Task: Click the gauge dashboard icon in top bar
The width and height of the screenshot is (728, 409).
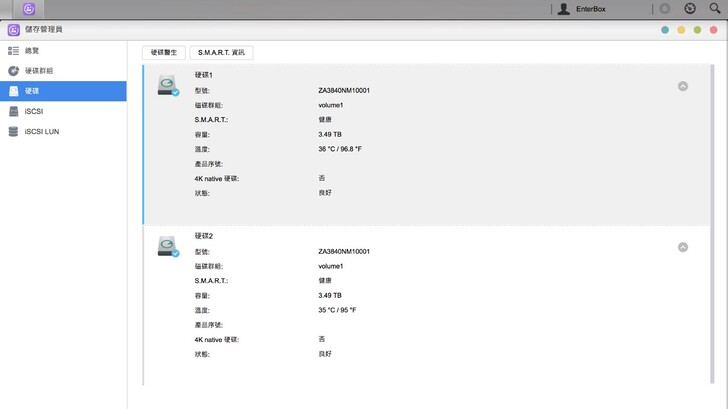Action: pos(690,9)
